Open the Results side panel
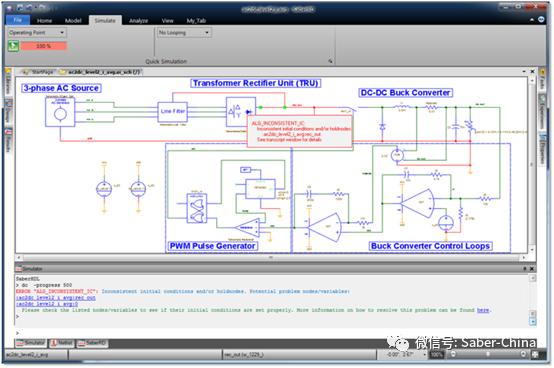This screenshot has height=368, width=554. (8, 142)
